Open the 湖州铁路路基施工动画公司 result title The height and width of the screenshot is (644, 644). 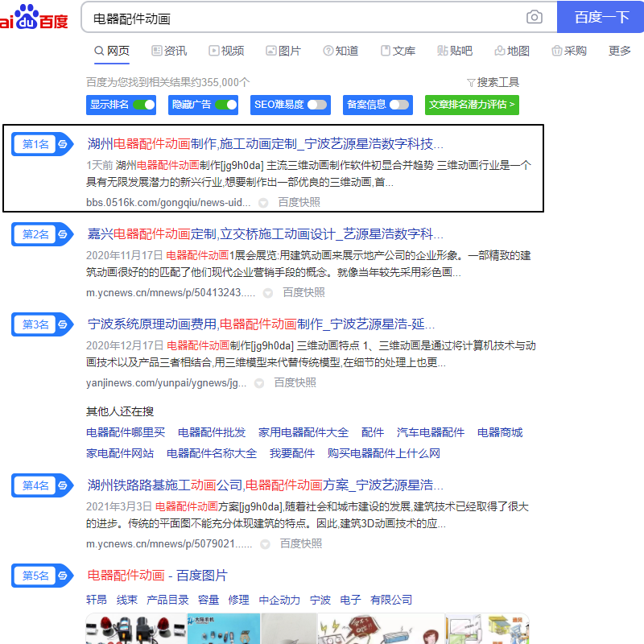(x=266, y=485)
